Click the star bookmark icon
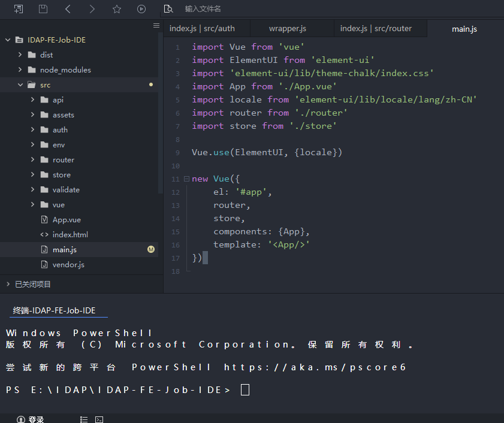This screenshot has width=504, height=423. tap(117, 9)
